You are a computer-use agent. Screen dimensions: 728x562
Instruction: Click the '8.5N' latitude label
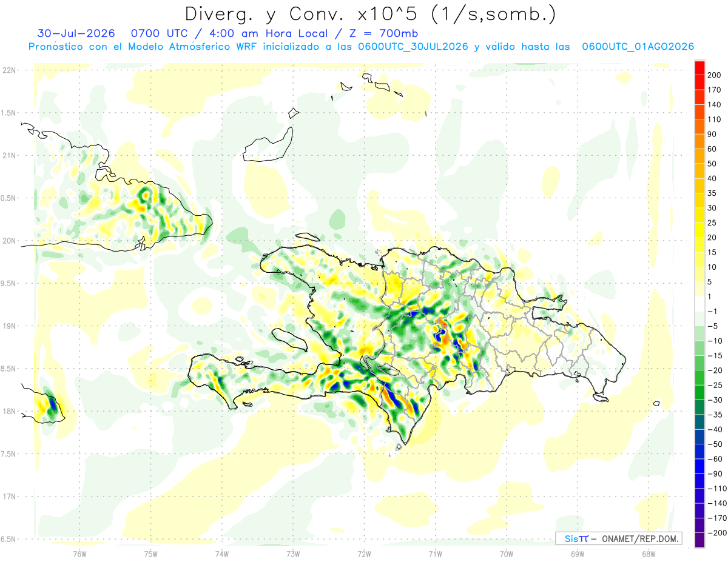click(x=8, y=369)
